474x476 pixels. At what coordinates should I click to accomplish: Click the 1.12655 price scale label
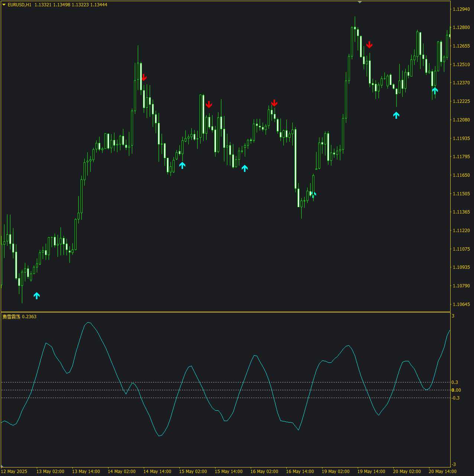point(461,46)
